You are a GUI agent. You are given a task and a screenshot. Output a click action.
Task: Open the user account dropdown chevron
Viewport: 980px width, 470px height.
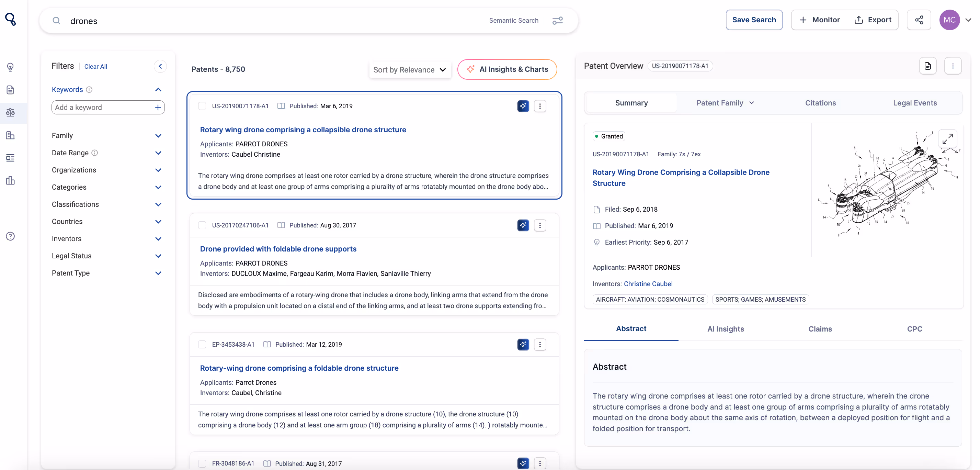coord(968,20)
